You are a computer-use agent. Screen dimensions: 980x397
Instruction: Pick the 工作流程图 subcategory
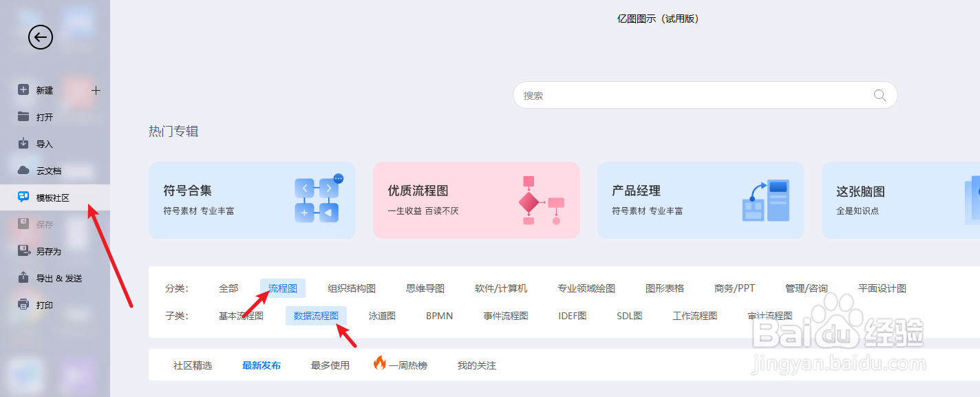click(x=695, y=316)
